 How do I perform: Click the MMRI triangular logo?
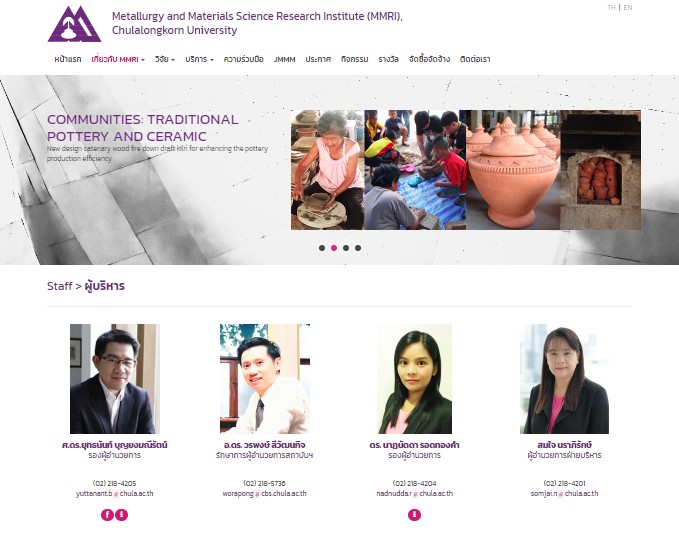74,24
